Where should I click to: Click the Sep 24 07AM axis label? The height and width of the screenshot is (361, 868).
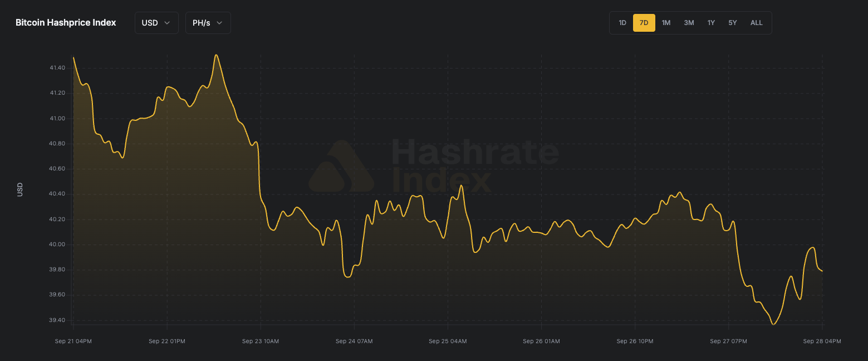coord(354,341)
